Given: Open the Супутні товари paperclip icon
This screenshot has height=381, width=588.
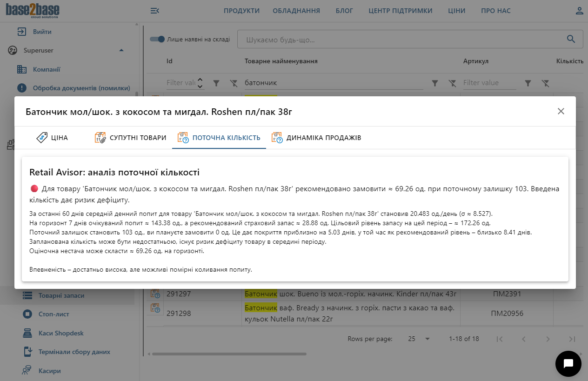Looking at the screenshot, I should coord(100,137).
